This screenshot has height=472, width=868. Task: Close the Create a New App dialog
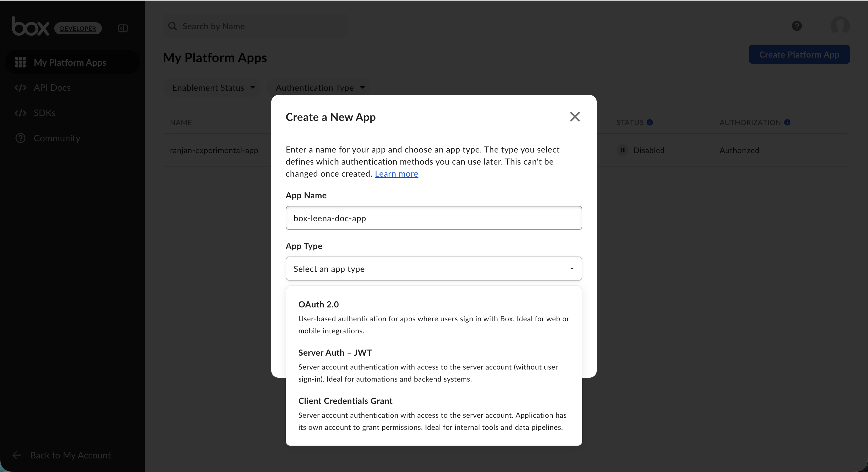pyautogui.click(x=575, y=117)
